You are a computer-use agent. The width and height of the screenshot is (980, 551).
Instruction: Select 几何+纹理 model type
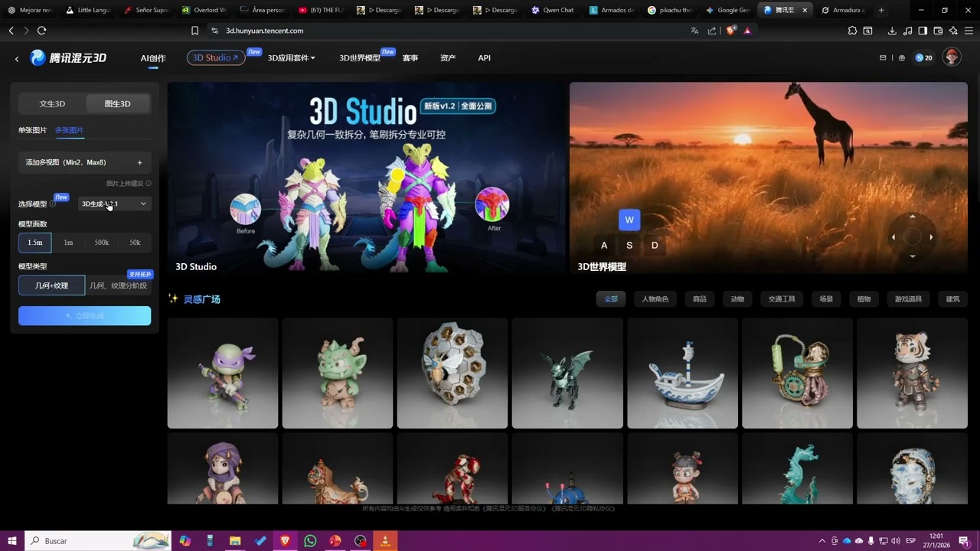click(x=51, y=285)
